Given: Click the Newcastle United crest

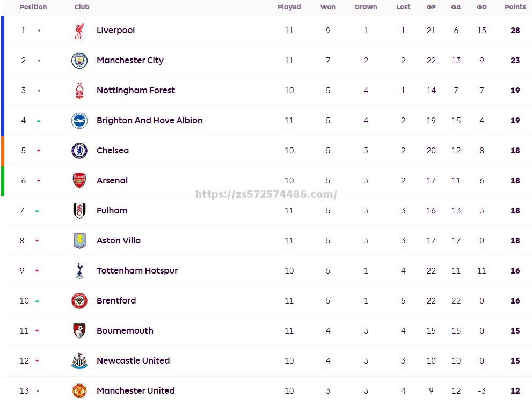Looking at the screenshot, I should pyautogui.click(x=79, y=361).
